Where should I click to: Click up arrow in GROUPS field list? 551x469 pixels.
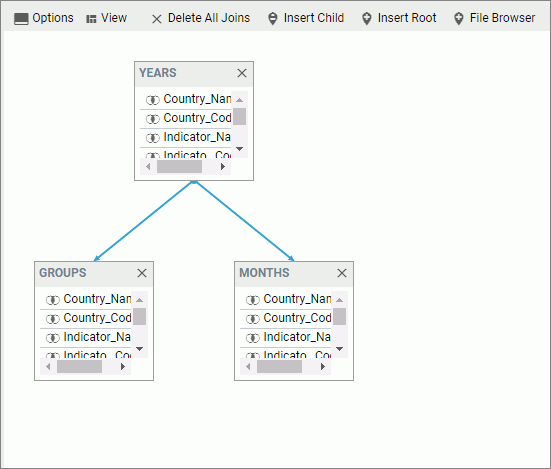pyautogui.click(x=140, y=300)
